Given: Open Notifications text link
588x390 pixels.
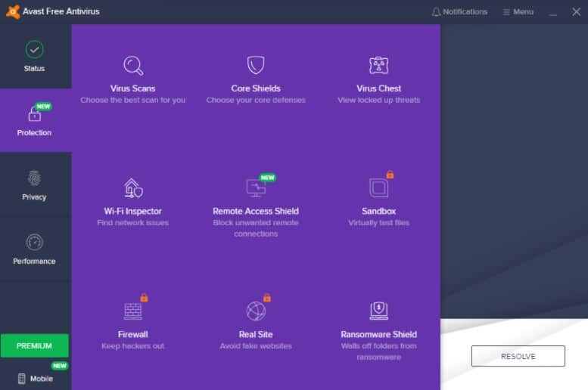Looking at the screenshot, I should click(465, 12).
